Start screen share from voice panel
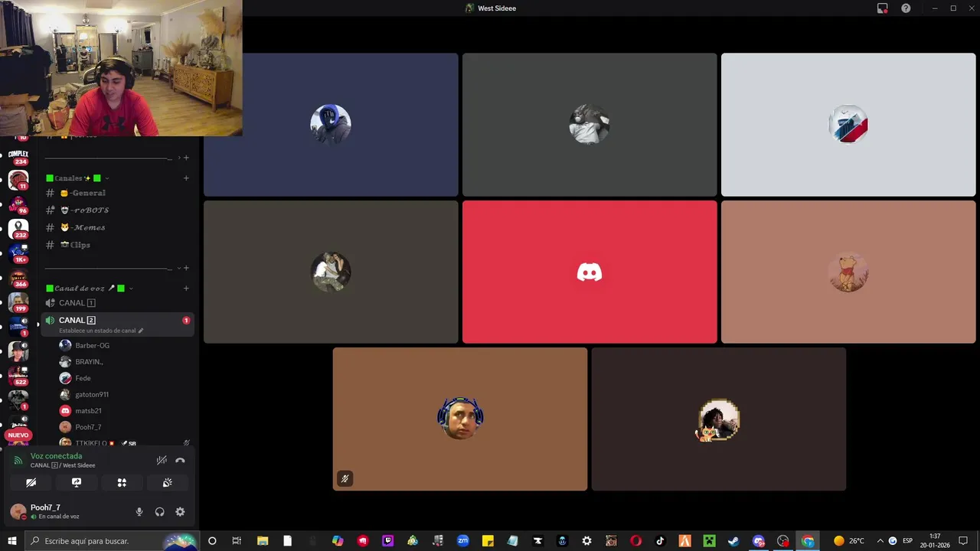Viewport: 980px width, 551px height. (x=77, y=483)
